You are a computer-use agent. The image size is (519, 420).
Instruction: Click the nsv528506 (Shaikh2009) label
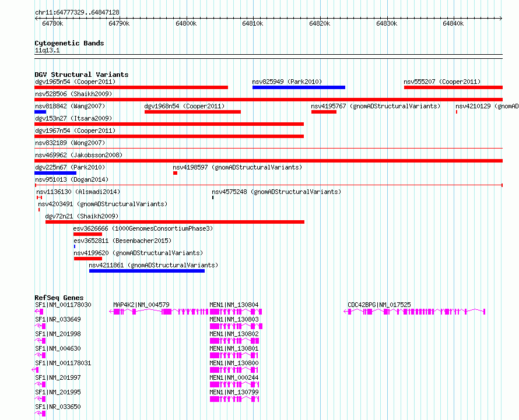coord(73,94)
